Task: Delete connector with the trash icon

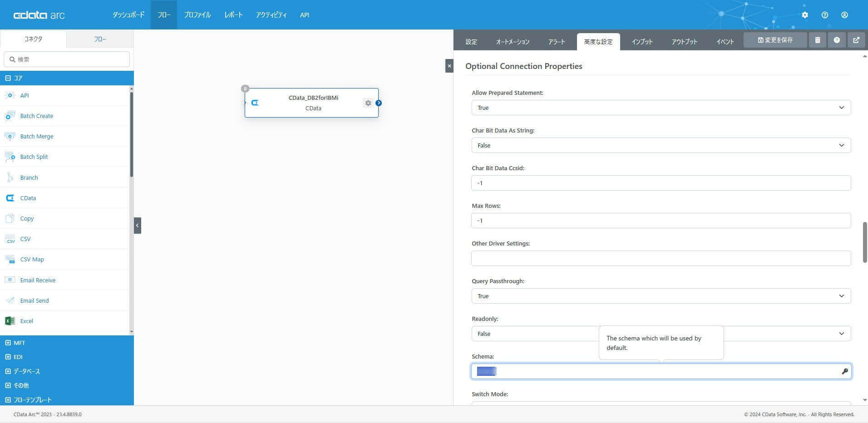Action: tap(817, 40)
